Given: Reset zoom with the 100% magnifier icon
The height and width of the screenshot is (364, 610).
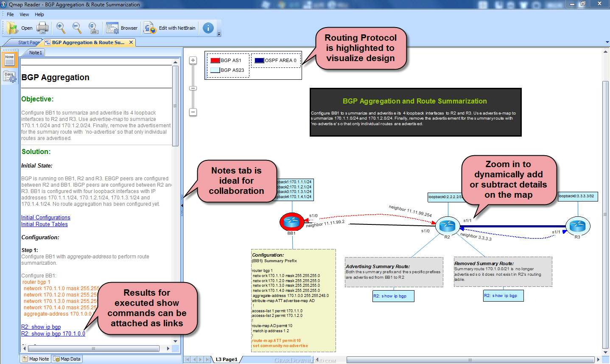Looking at the screenshot, I should click(x=93, y=28).
